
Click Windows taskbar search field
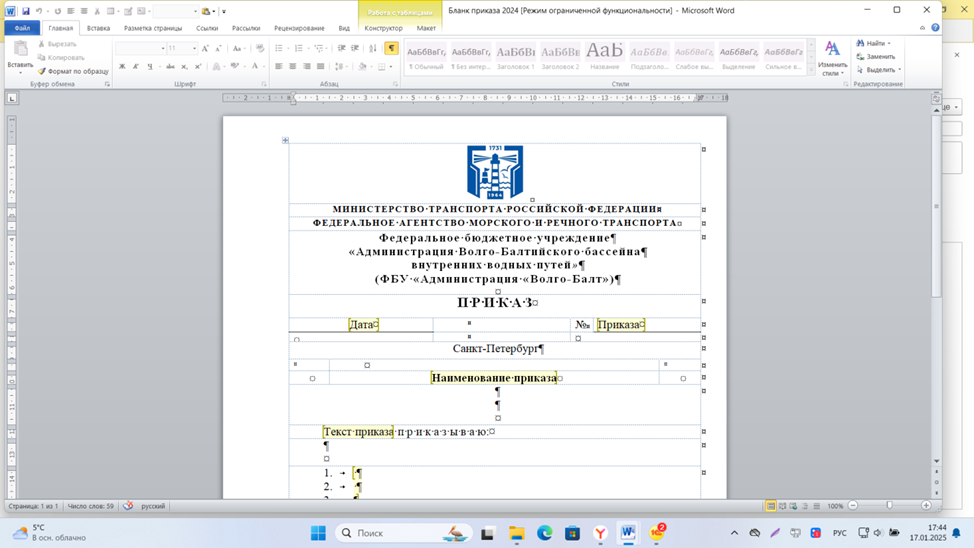coord(404,533)
